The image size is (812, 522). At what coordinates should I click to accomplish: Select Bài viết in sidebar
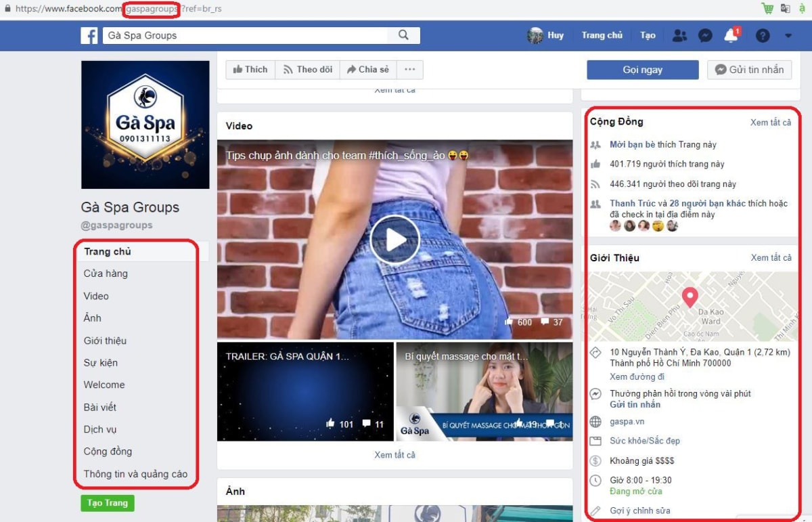point(100,407)
